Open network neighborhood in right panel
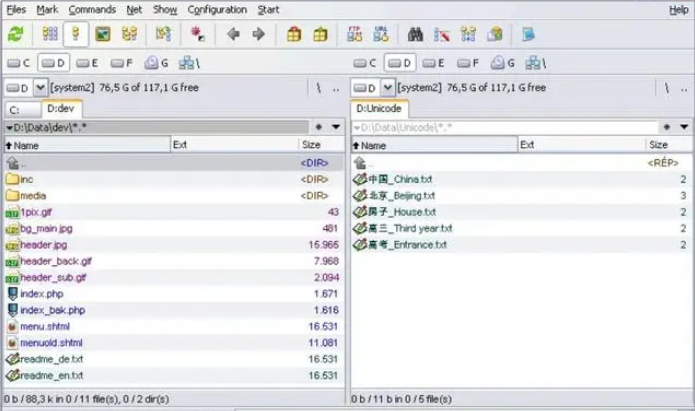Viewport: 695px width, 411px height. (x=536, y=63)
